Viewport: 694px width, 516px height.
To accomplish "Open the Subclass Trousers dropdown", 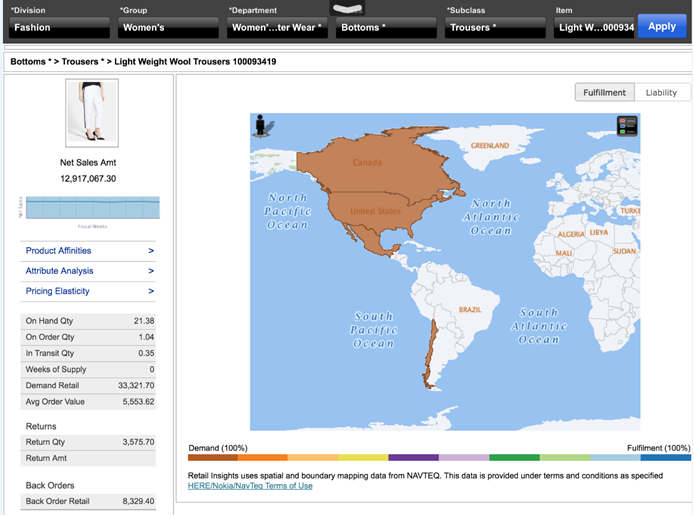I will tap(495, 27).
